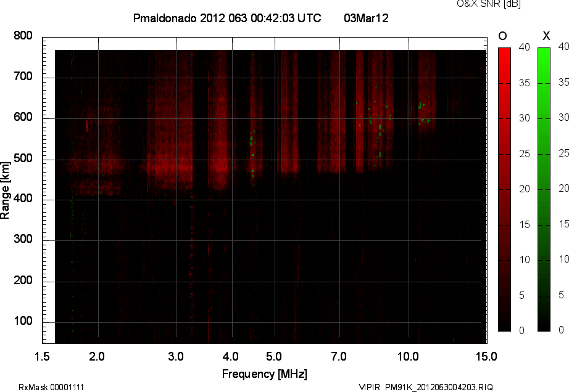The width and height of the screenshot is (569, 392).
Task: Click the 1.5 frequency axis label
Action: pos(42,356)
